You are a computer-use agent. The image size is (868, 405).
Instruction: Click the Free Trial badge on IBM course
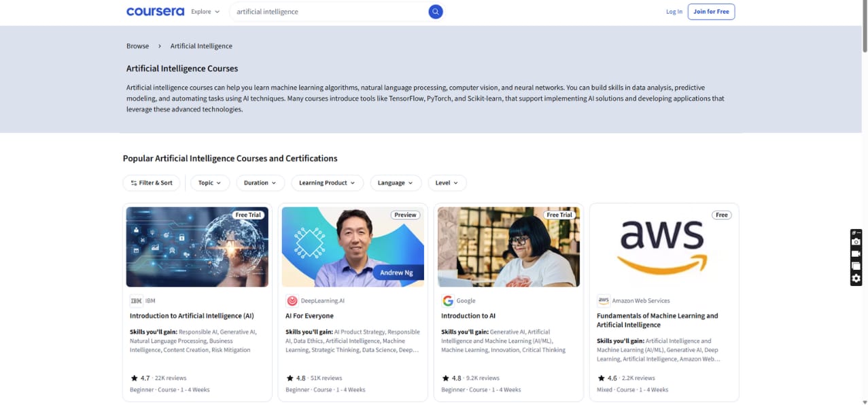coord(248,215)
